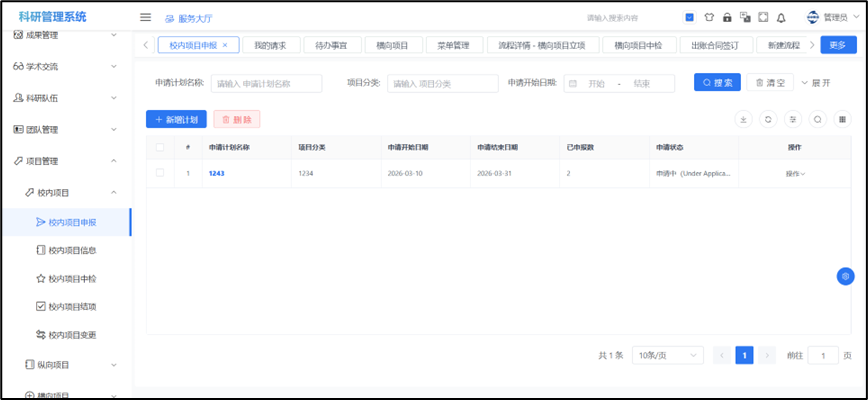Expand the 纵向项目 sidebar group
Screen dimensions: 868x400
click(66, 365)
